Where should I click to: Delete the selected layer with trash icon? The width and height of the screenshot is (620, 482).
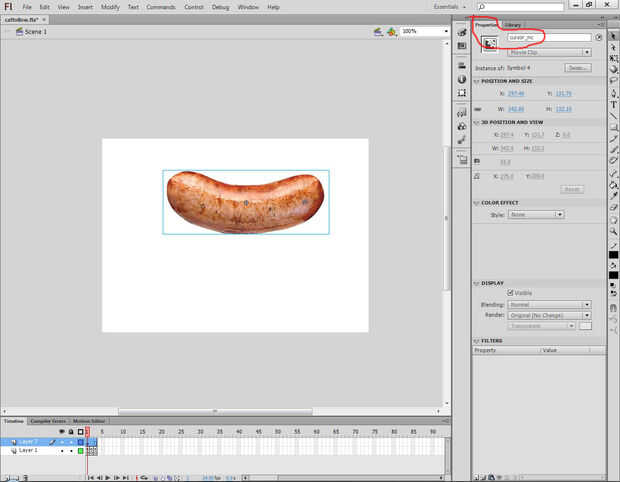pos(26,478)
